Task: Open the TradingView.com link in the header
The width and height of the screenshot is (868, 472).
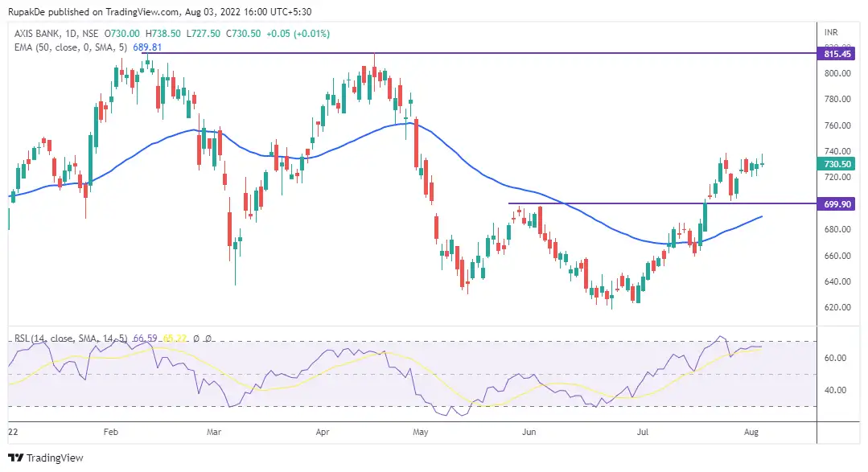Action: 134,12
